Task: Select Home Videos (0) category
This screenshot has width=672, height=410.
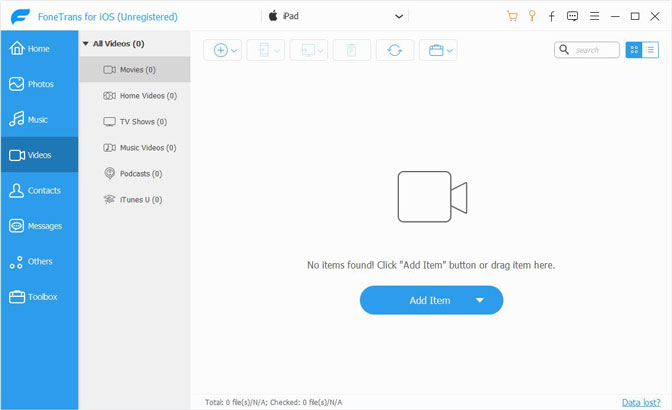Action: (135, 96)
